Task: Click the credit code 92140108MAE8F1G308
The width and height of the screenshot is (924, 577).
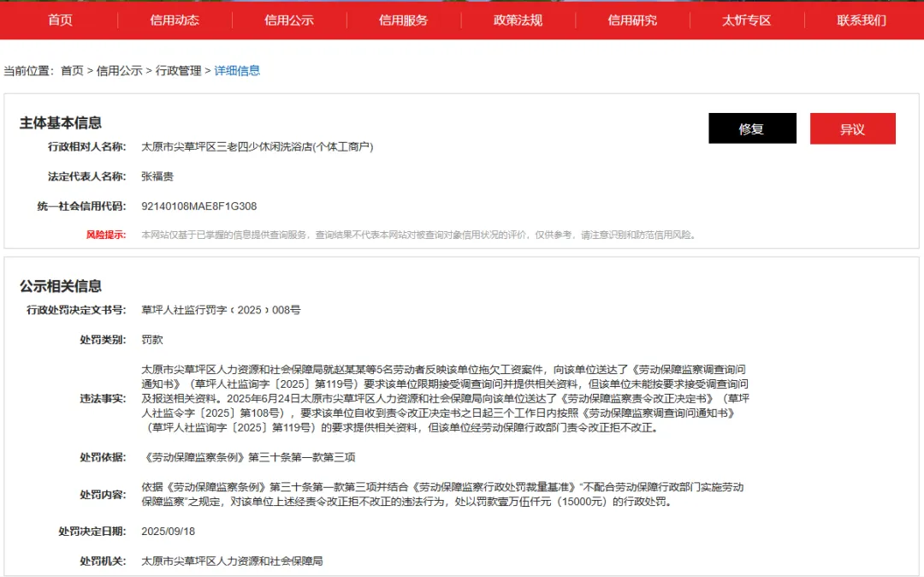Action: click(199, 206)
